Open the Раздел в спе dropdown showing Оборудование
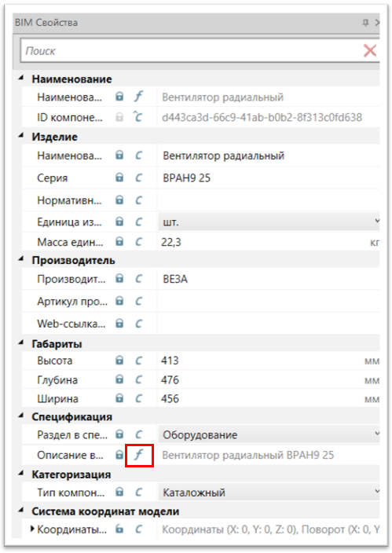Image resolution: width=392 pixels, height=553 pixels. pyautogui.click(x=269, y=434)
